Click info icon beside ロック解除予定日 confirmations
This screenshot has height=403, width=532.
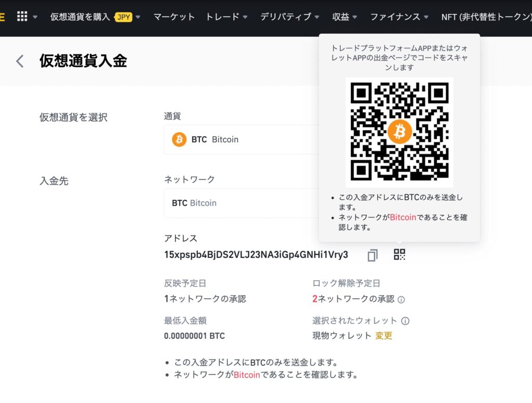coord(401,300)
